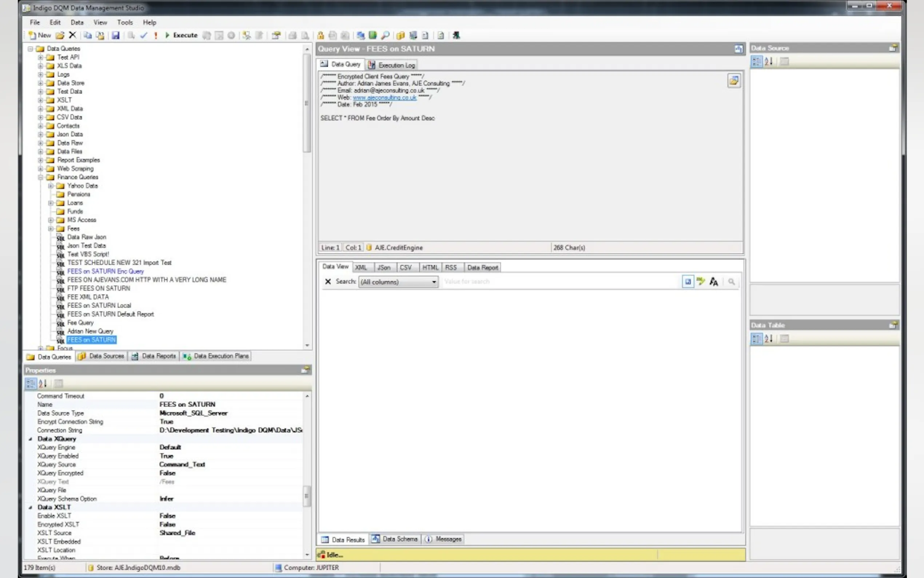Click the query tree vertical scrollbar thumb
The height and width of the screenshot is (578, 924).
(x=307, y=103)
